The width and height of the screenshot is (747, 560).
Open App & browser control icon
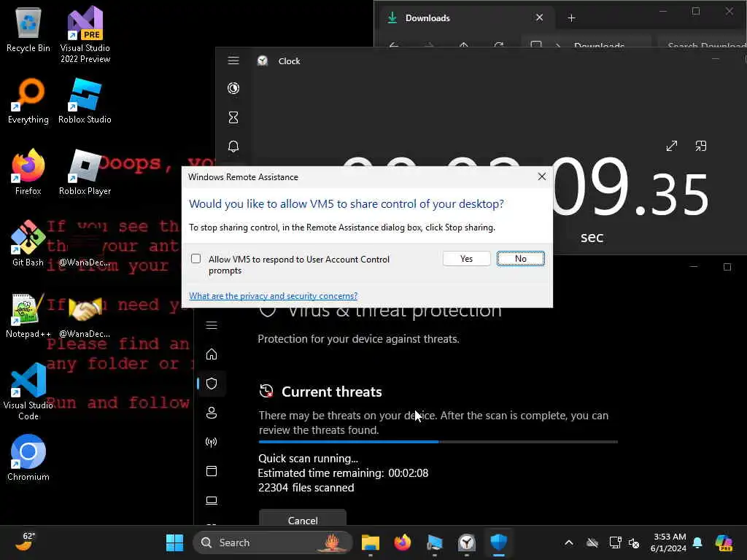(x=212, y=471)
